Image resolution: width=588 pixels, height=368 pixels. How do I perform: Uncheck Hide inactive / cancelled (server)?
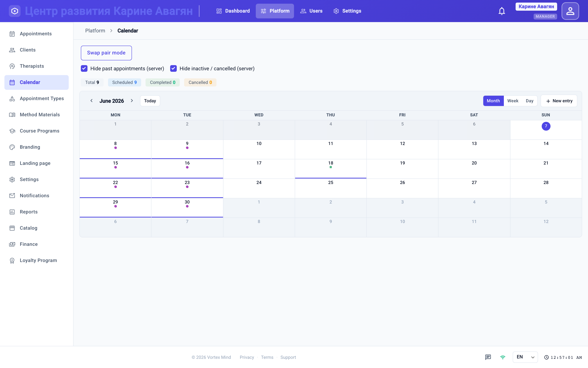pyautogui.click(x=173, y=69)
